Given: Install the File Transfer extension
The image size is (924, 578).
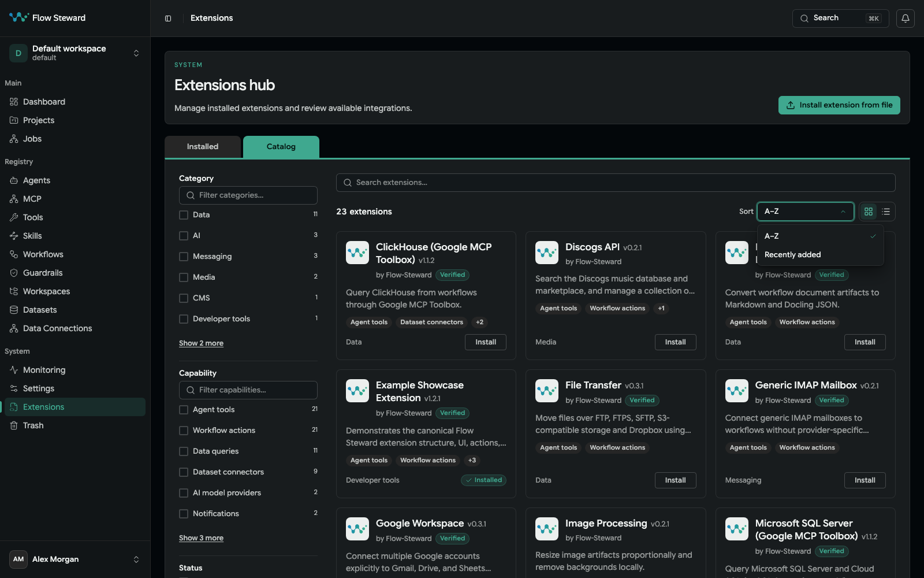Looking at the screenshot, I should [675, 480].
